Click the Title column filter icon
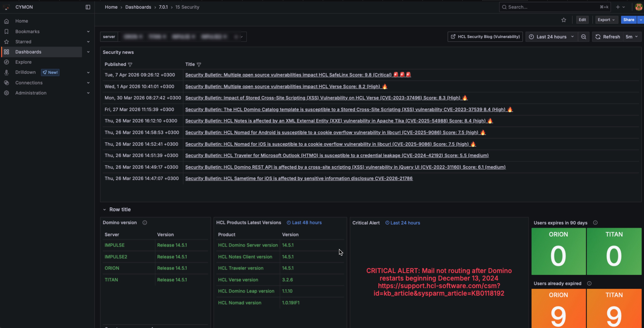 point(199,65)
